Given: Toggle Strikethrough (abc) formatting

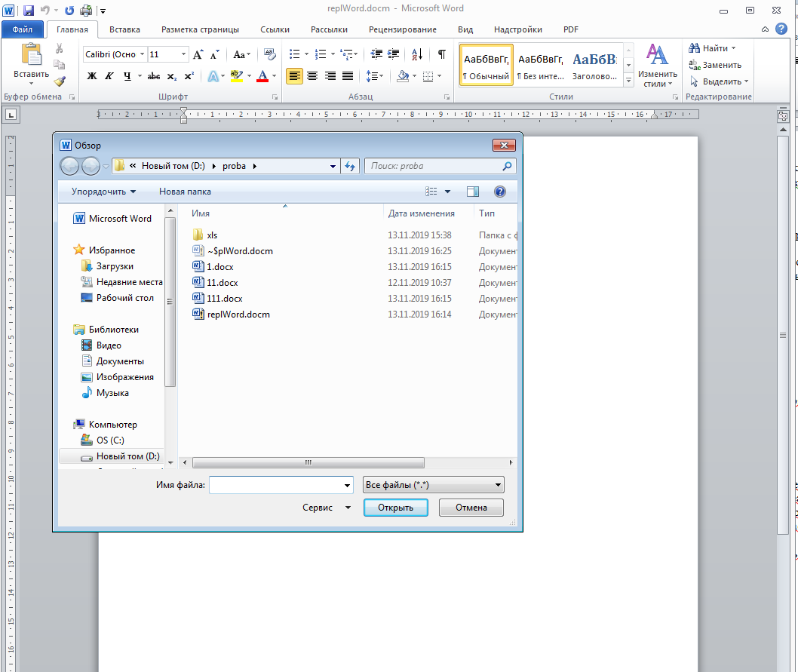Looking at the screenshot, I should (154, 76).
